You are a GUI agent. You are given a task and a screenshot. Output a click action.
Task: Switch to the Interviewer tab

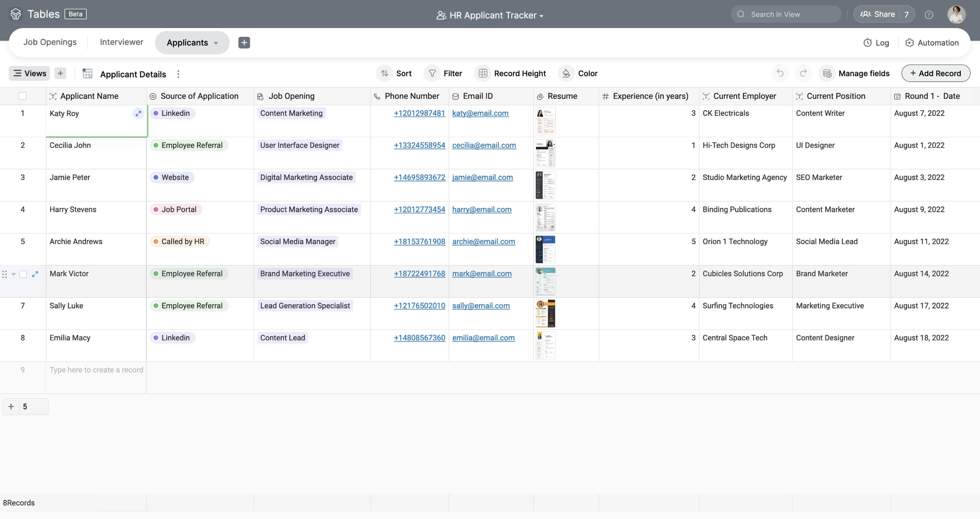coord(121,42)
